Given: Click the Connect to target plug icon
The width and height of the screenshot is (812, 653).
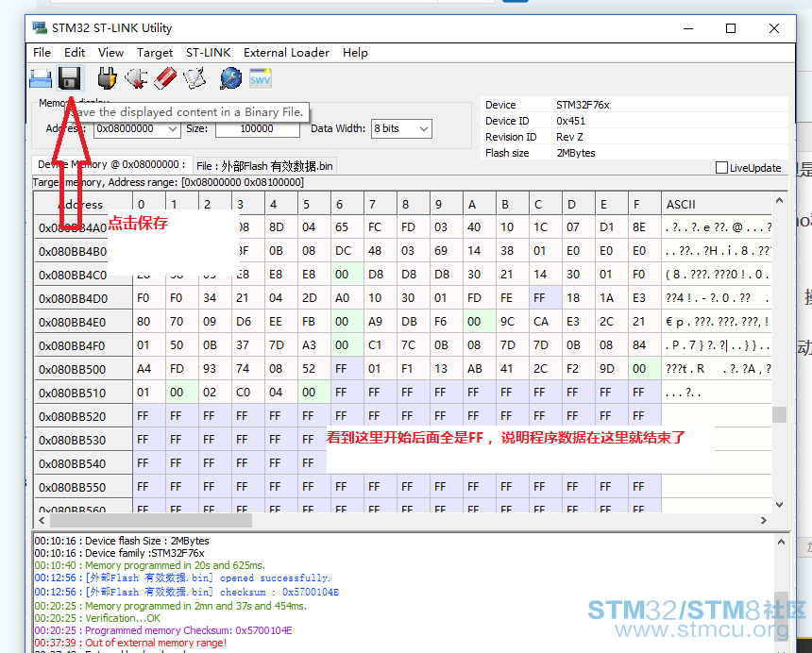Looking at the screenshot, I should [107, 78].
